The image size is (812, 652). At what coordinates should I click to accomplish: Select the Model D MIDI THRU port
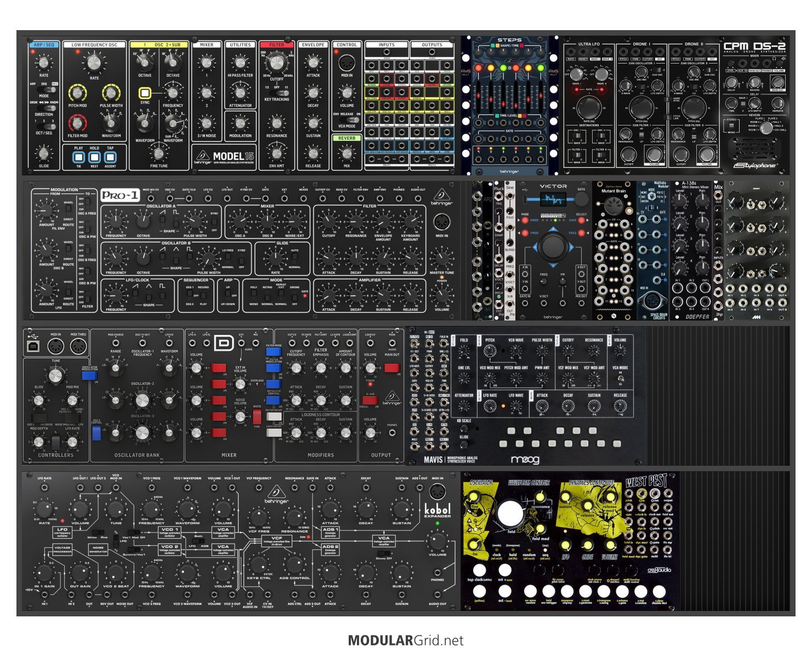tap(78, 346)
